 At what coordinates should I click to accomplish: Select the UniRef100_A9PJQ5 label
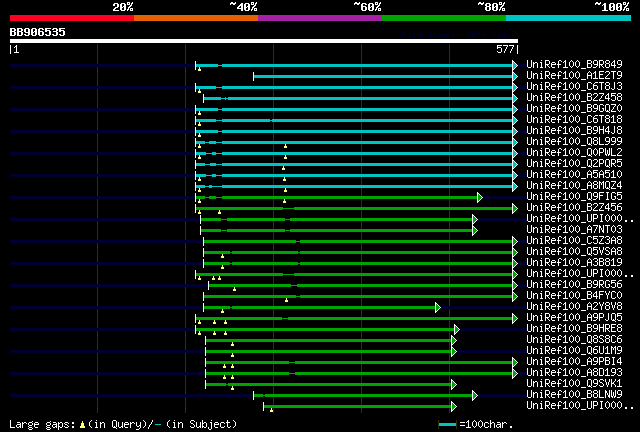[x=574, y=318]
